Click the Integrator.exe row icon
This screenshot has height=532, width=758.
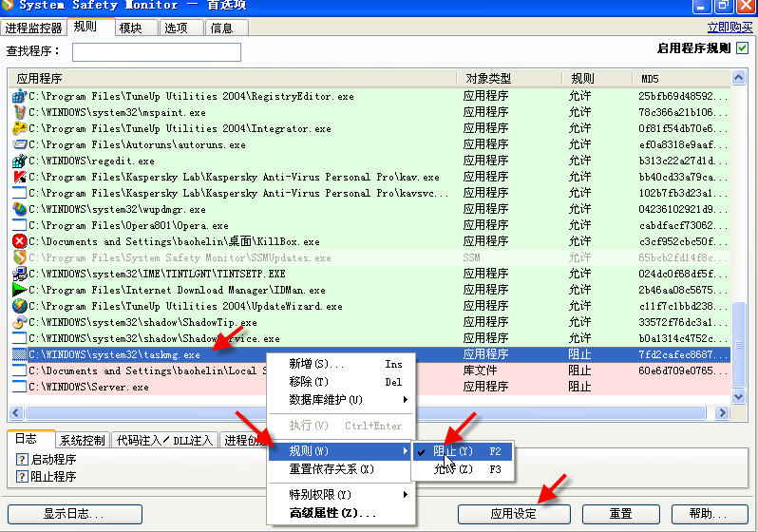19,128
